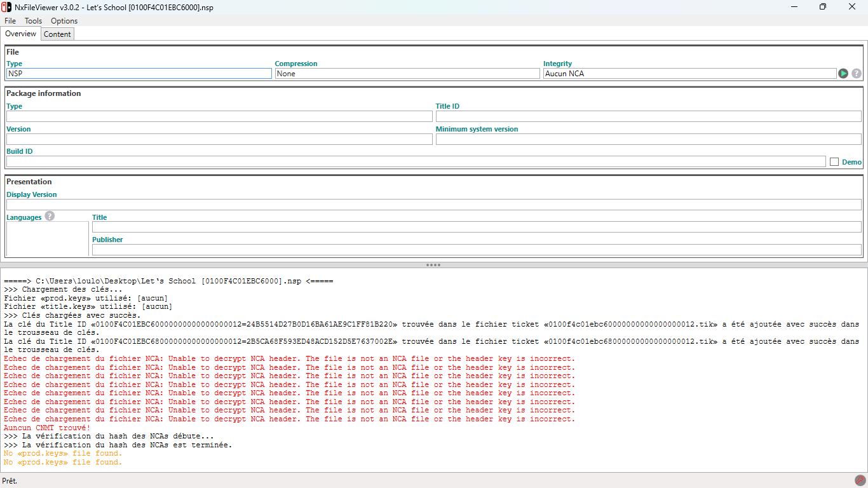Viewport: 868px width, 488px height.
Task: Click the log line 'Fichier «prod.keys» utilisé: [aucun]'
Action: 86,298
